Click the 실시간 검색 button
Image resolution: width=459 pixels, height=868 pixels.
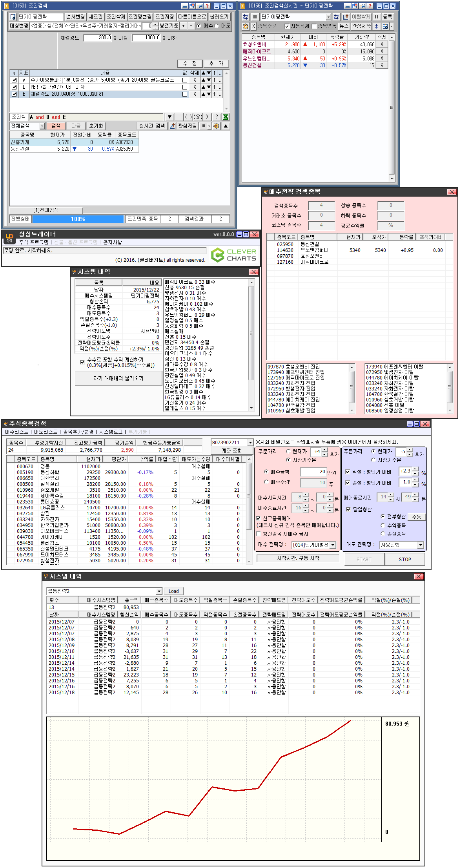(152, 126)
